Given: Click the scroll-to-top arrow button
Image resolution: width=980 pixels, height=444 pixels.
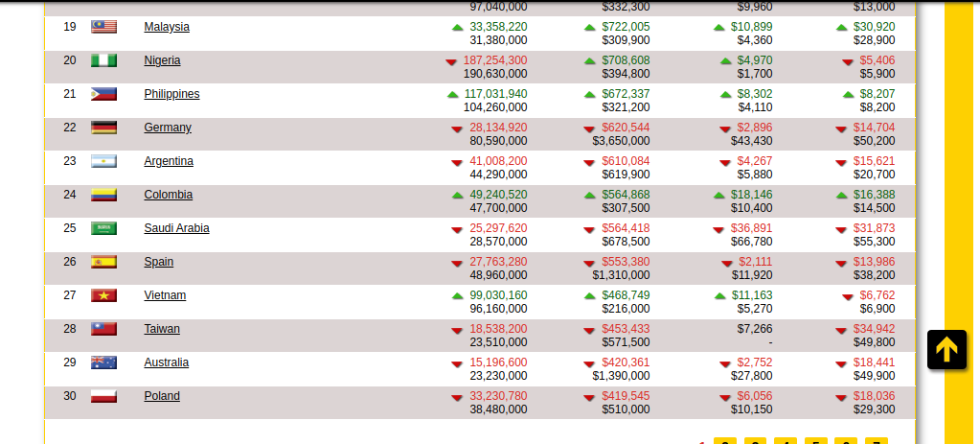Looking at the screenshot, I should pyautogui.click(x=946, y=349).
